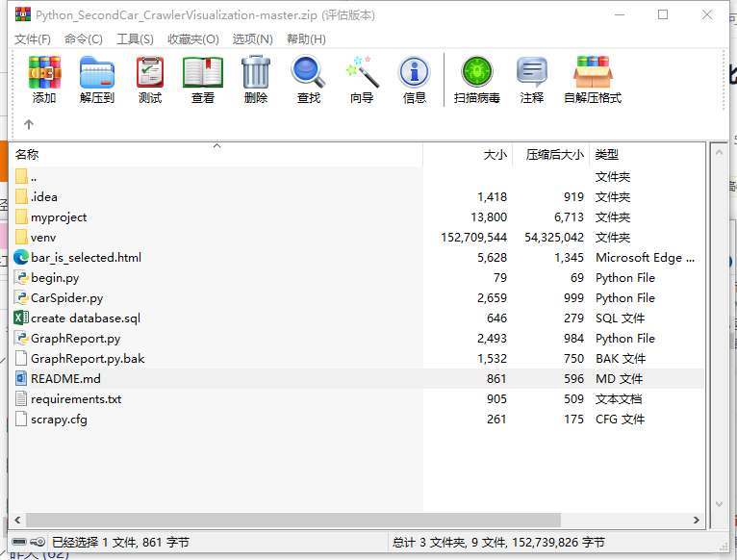This screenshot has height=560, width=737.
Task: Click the Excel icon of create database.sql
Action: (21, 318)
